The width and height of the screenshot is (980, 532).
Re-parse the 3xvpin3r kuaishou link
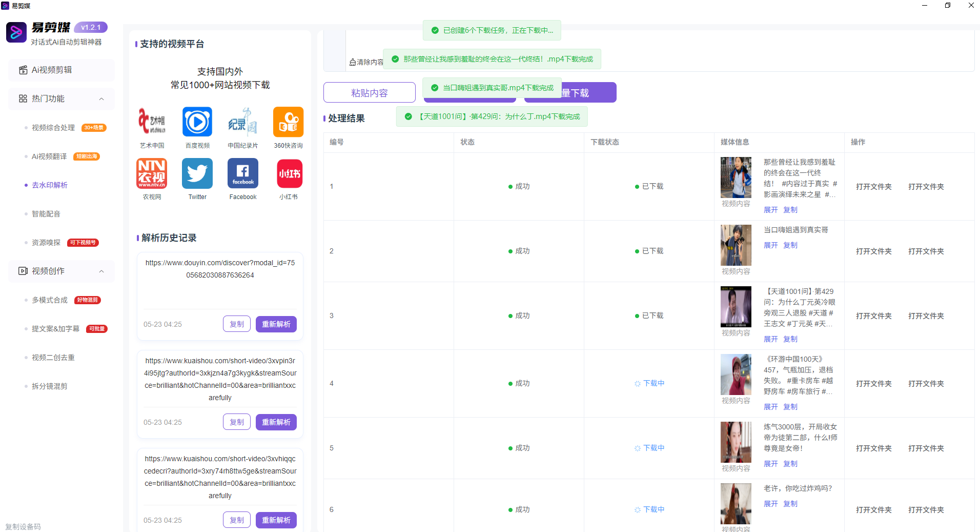tap(276, 422)
